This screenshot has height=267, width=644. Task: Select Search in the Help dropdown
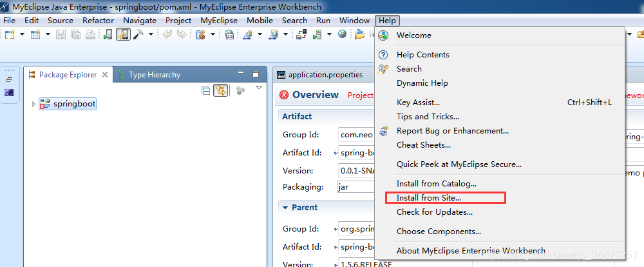(x=500, y=69)
